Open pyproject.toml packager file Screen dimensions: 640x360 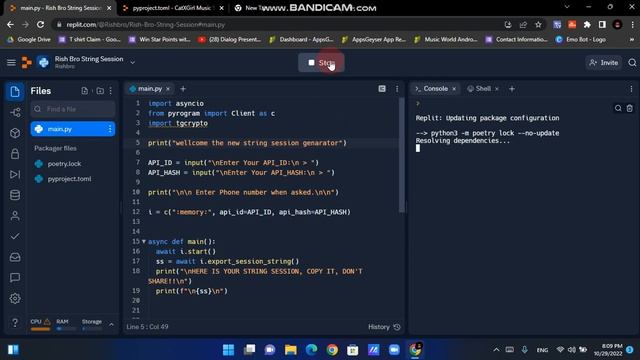tap(69, 179)
